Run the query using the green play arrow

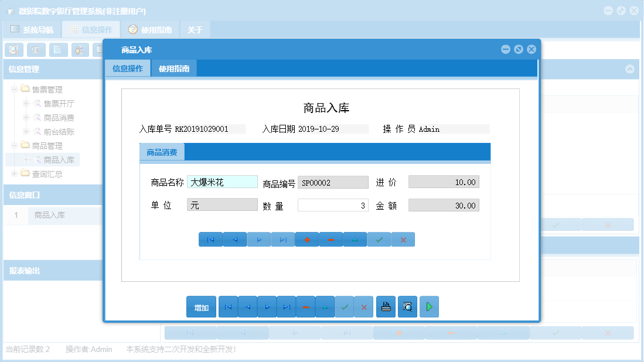click(x=429, y=306)
